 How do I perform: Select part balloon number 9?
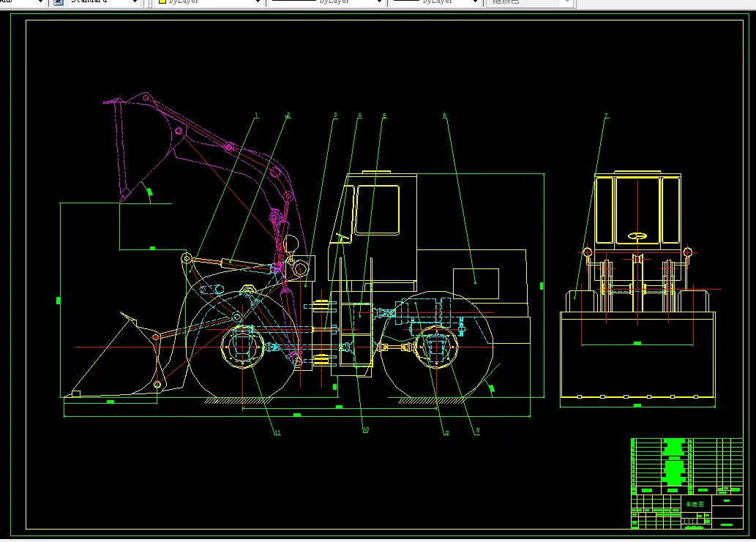pyautogui.click(x=446, y=432)
